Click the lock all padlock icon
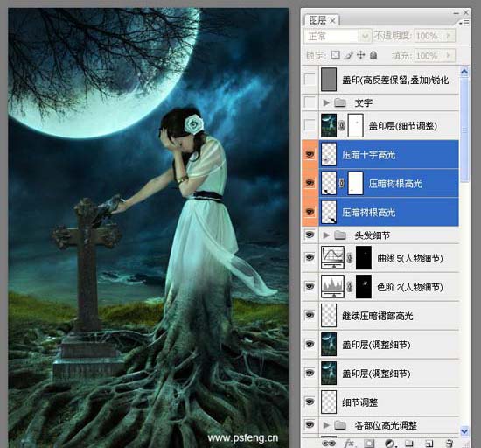The width and height of the screenshot is (481, 448). [373, 55]
